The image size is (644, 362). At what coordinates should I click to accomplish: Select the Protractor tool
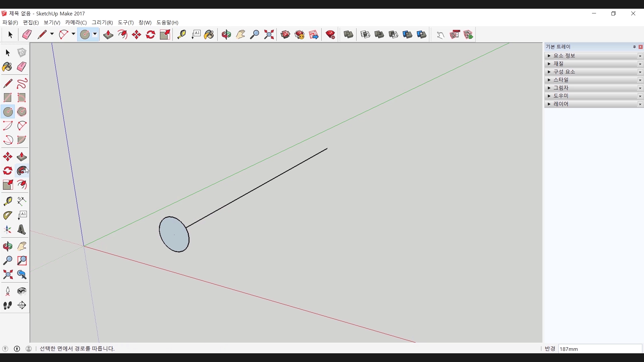pyautogui.click(x=7, y=215)
